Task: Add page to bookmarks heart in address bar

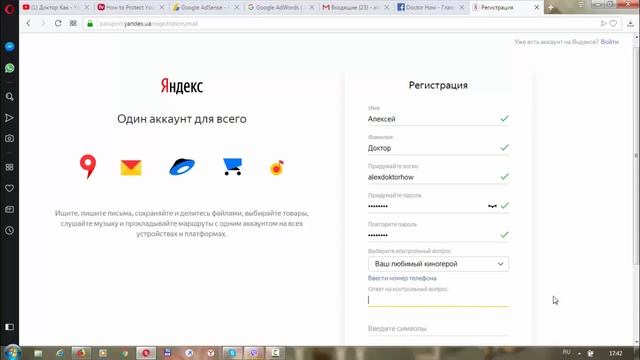Action: [x=613, y=24]
